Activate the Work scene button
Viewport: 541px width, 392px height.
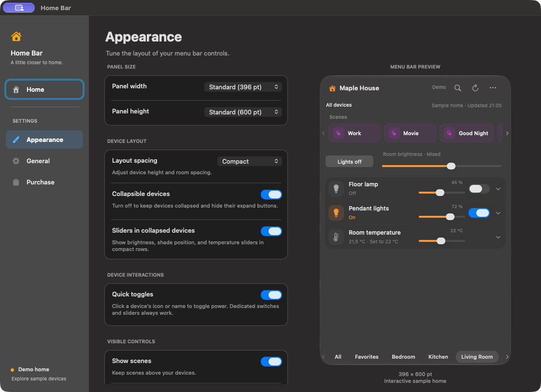[x=355, y=133]
